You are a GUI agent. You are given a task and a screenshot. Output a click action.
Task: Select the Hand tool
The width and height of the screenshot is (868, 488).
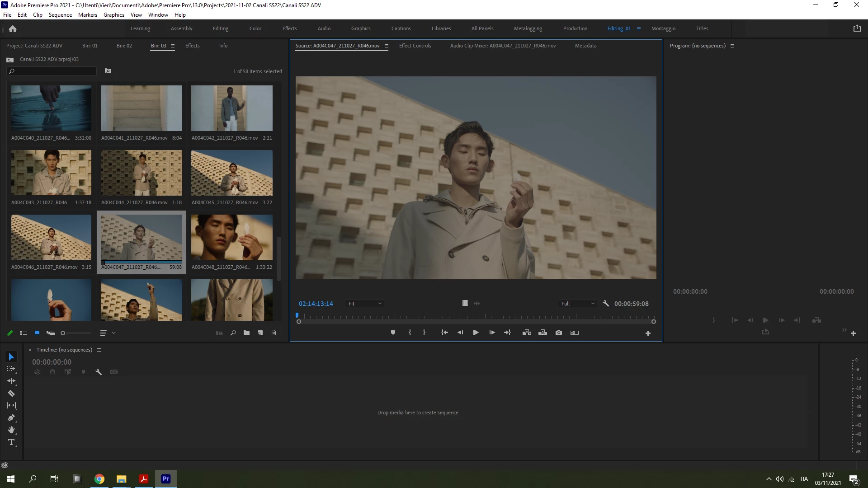point(11,430)
